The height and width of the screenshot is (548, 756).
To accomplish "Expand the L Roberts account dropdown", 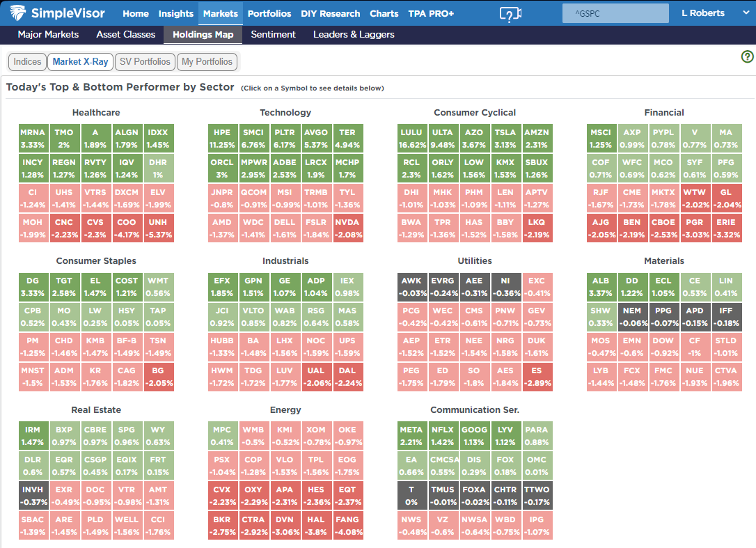I will click(746, 13).
